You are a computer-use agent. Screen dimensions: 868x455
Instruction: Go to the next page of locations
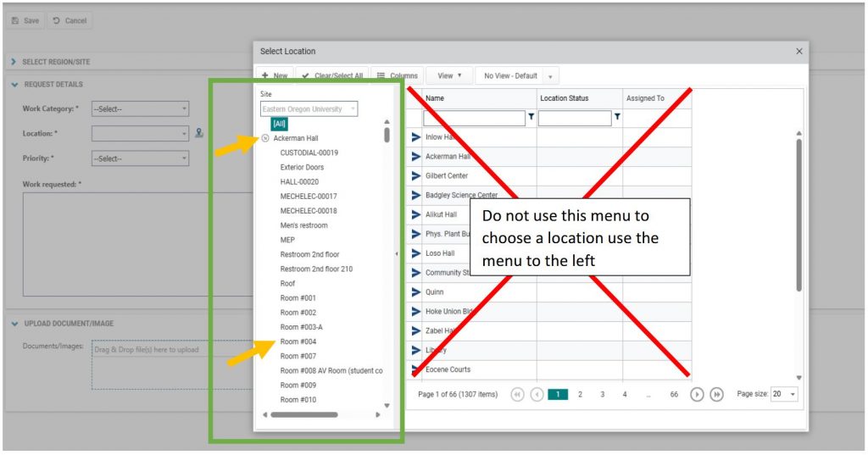click(698, 394)
